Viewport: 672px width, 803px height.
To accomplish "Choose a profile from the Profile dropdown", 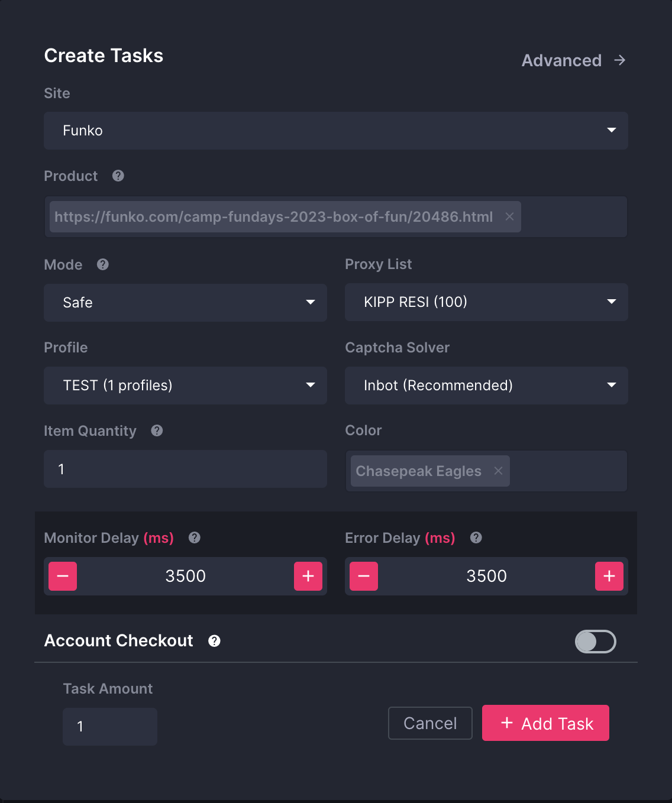I will point(185,386).
